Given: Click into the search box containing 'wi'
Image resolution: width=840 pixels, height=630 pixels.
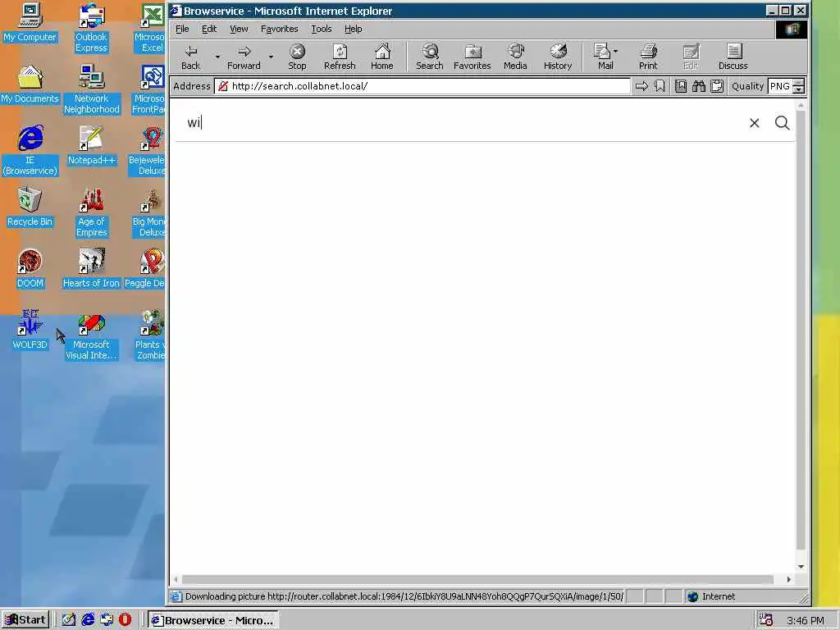Looking at the screenshot, I should click(x=461, y=123).
